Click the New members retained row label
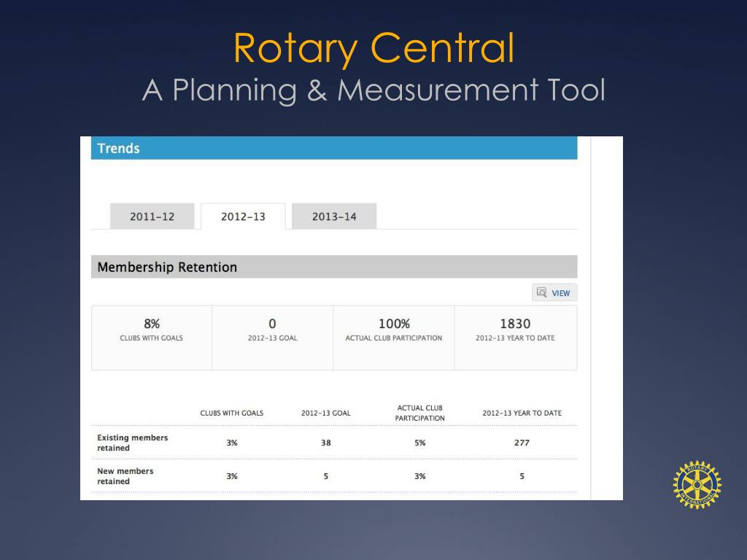747x560 pixels. (x=125, y=475)
